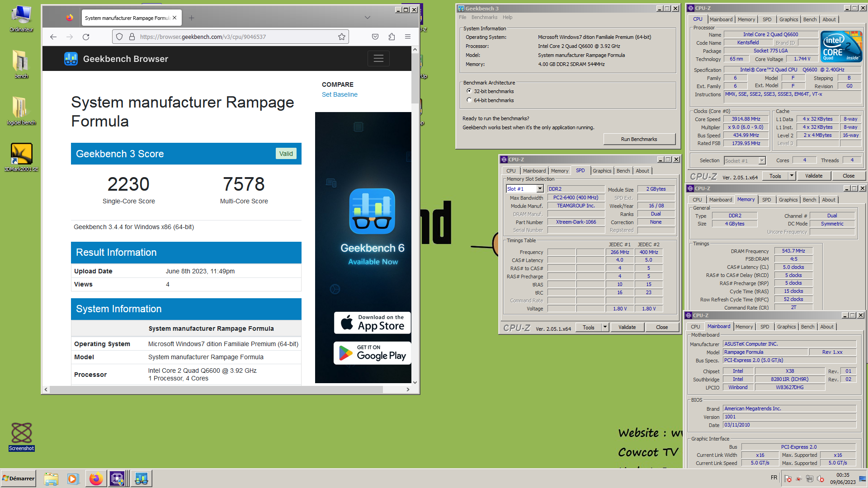This screenshot has height=488, width=868.
Task: Open the File menu in Geekbench 3
Action: (462, 17)
